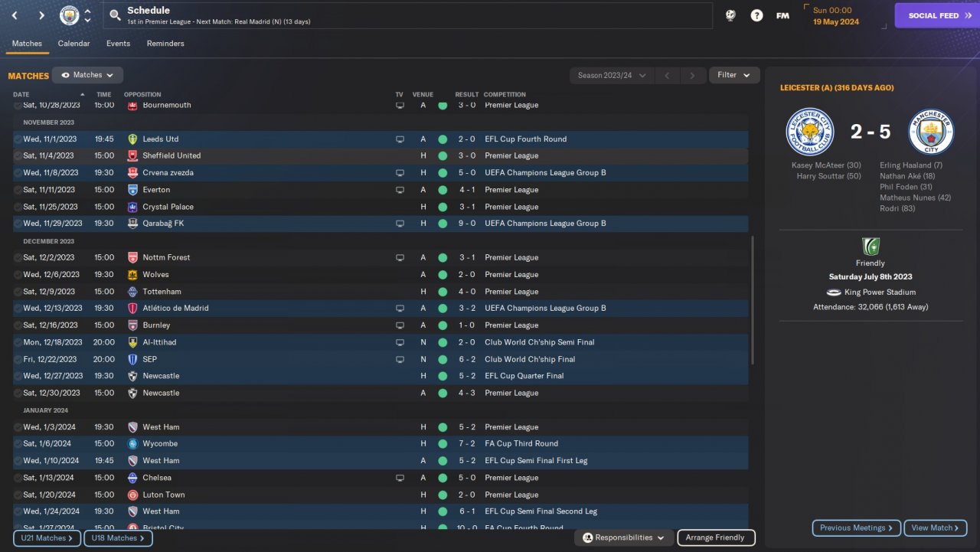Screen dimensions: 980x552
Task: Switch to the Reminders tab
Action: tap(165, 44)
